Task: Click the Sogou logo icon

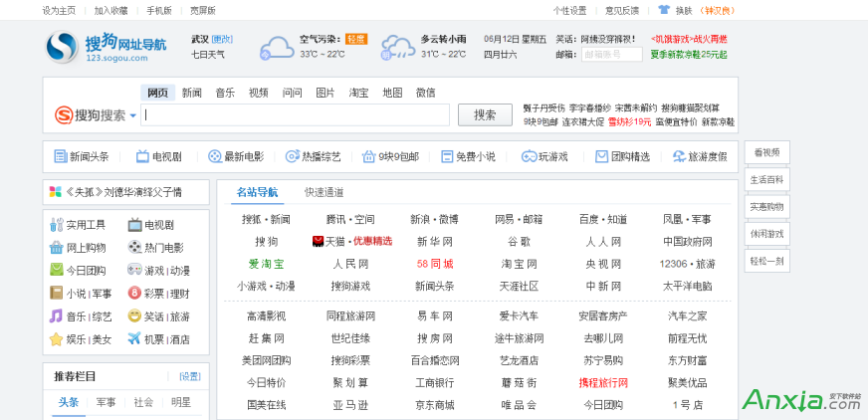Action: point(62,47)
